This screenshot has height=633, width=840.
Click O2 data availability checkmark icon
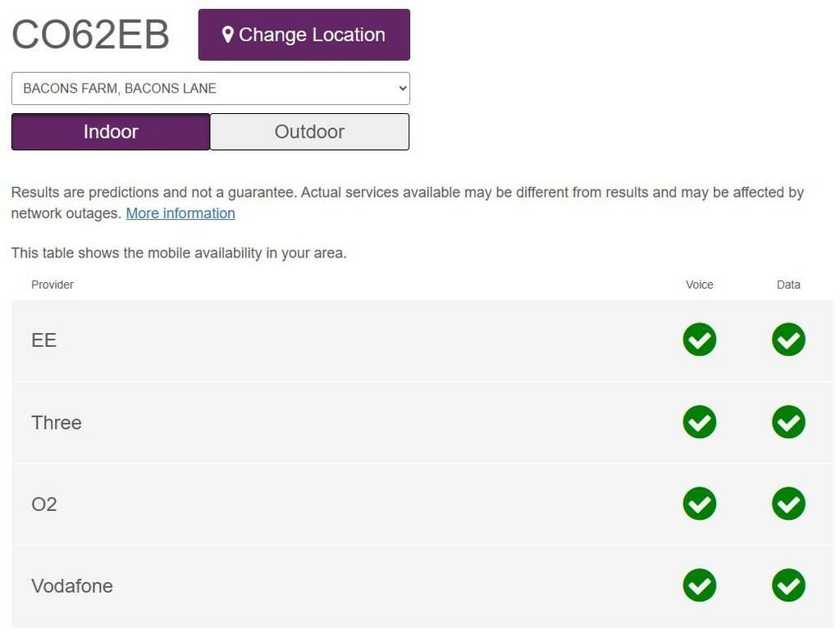pyautogui.click(x=788, y=503)
